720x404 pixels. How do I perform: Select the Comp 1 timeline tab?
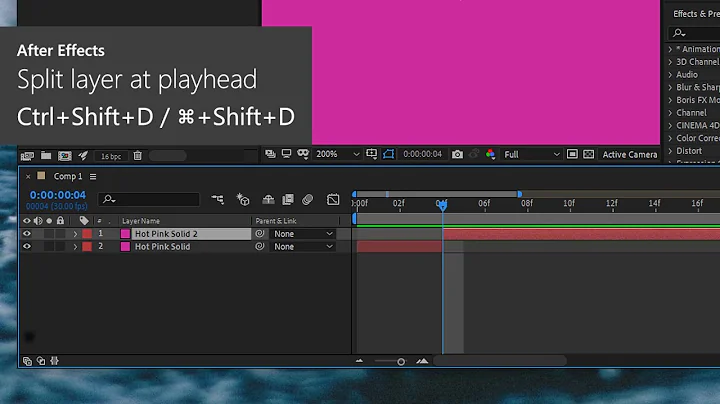(68, 176)
